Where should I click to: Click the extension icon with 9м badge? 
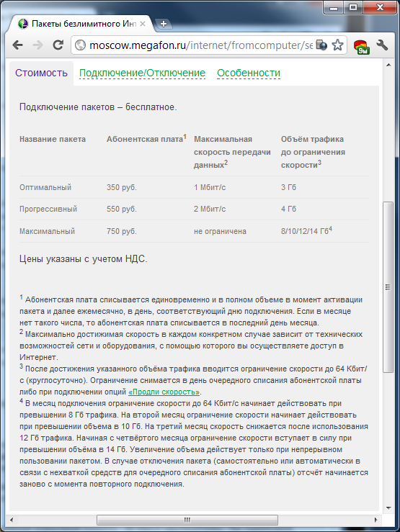[362, 47]
